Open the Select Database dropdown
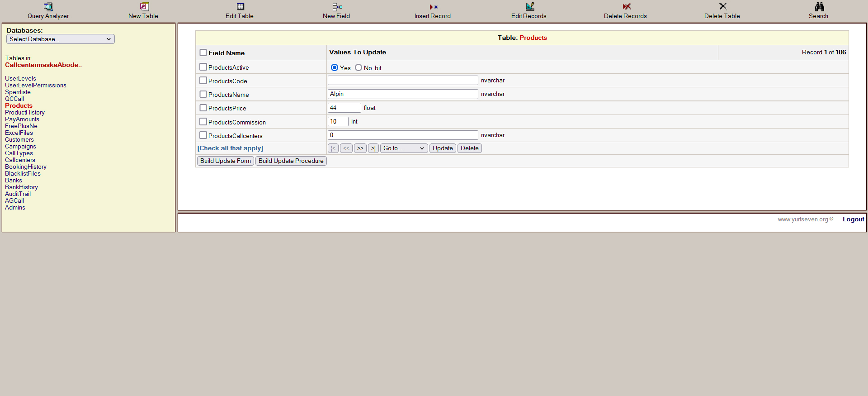 (x=61, y=39)
